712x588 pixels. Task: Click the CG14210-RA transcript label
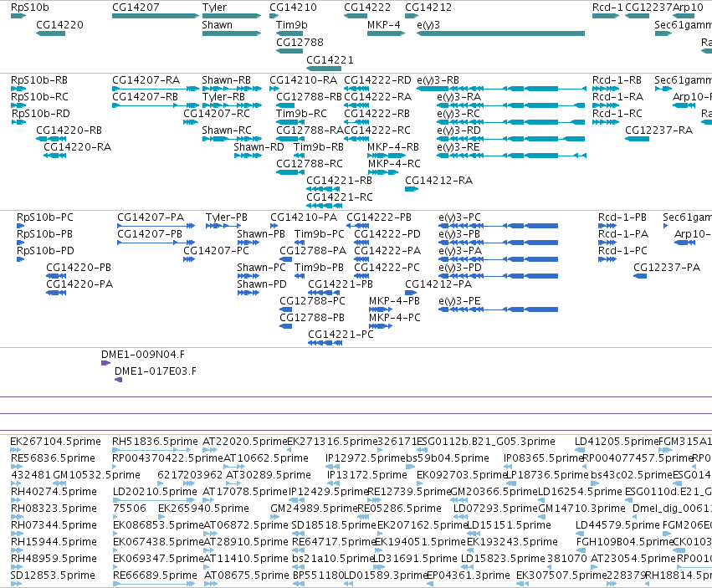(x=304, y=80)
